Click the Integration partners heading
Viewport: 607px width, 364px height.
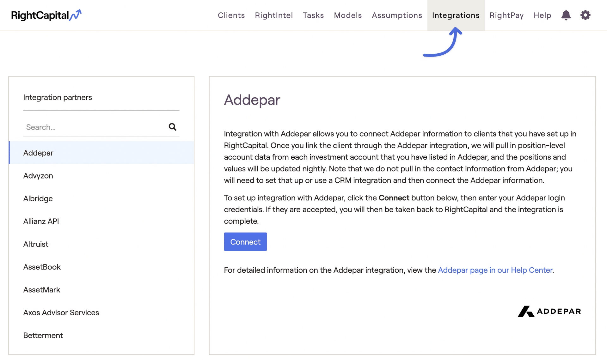click(x=58, y=97)
